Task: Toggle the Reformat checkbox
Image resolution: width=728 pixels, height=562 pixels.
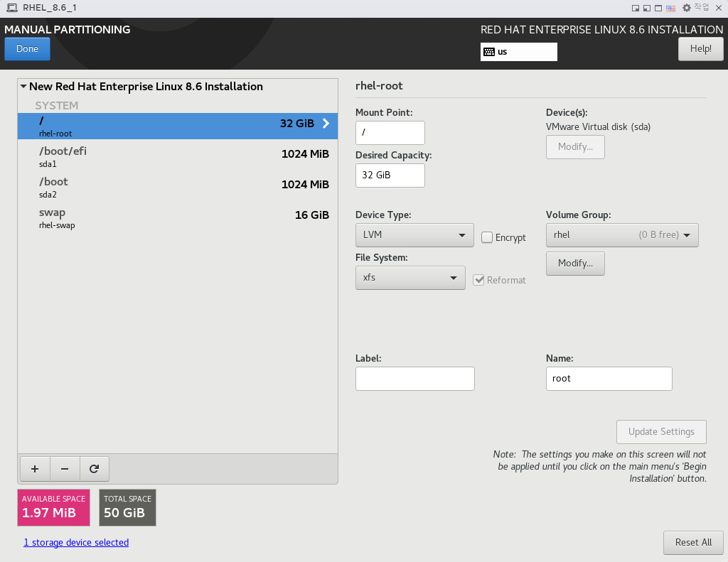Action: [478, 280]
